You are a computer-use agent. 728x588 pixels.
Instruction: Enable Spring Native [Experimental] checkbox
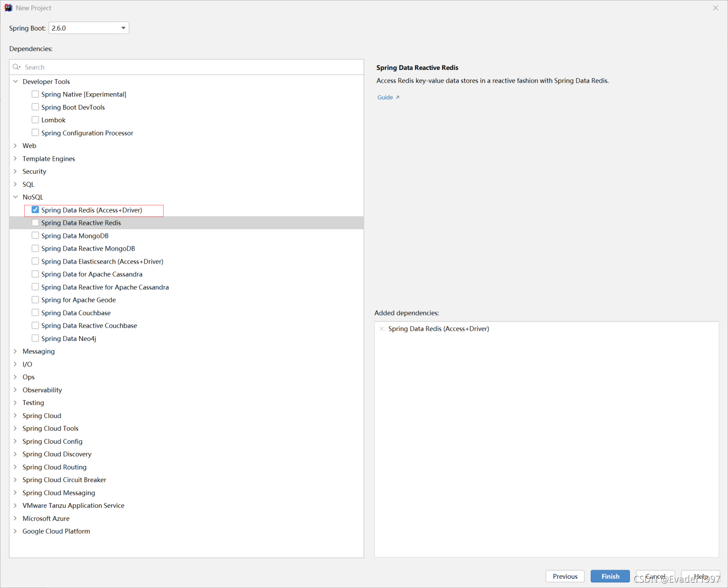[35, 94]
